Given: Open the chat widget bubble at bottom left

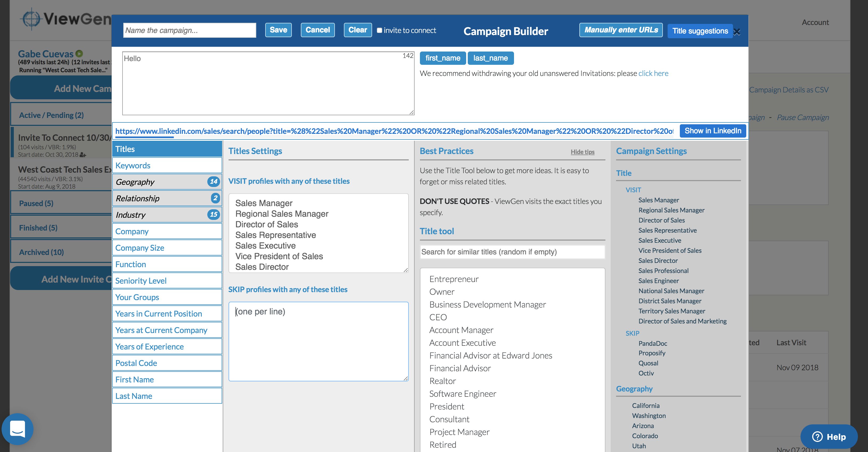Looking at the screenshot, I should tap(18, 429).
